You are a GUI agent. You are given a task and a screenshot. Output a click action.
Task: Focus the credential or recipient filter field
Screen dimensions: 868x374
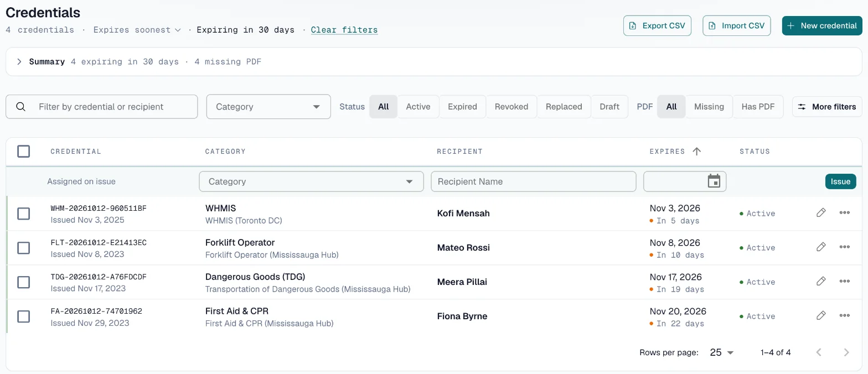pyautogui.click(x=102, y=107)
